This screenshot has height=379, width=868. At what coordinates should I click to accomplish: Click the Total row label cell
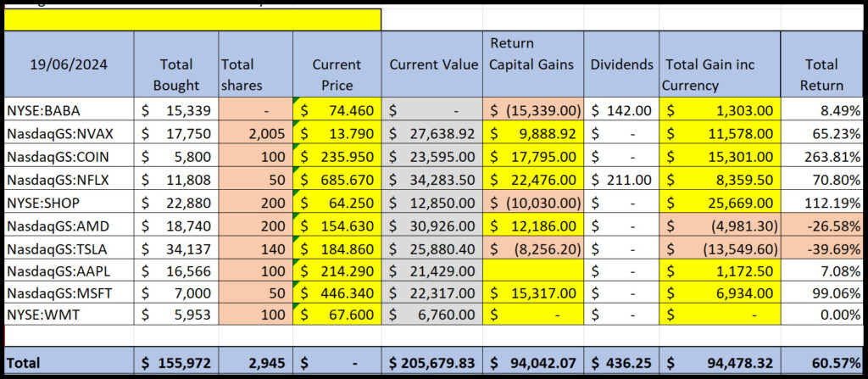coord(70,363)
